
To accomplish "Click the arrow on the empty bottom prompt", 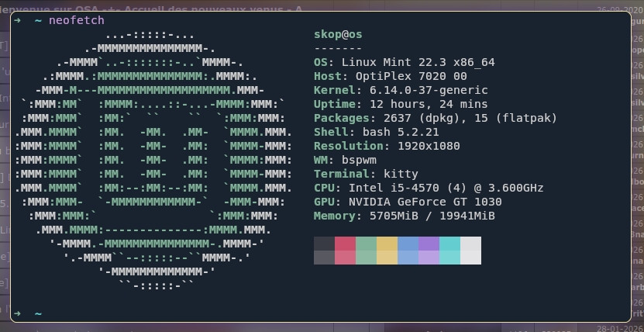I will pyautogui.click(x=17, y=313).
